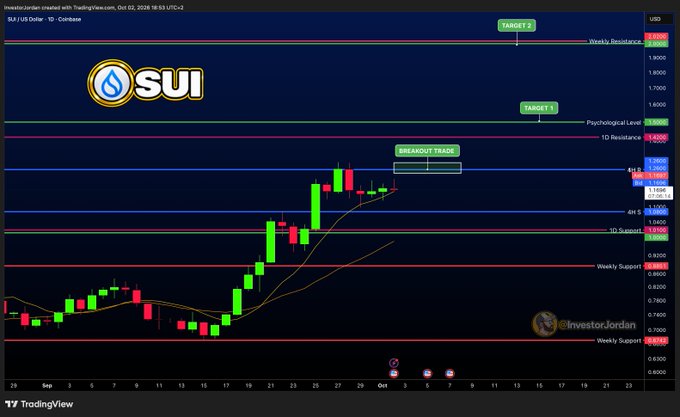Click the 1.7000 price axis tick

point(657,88)
